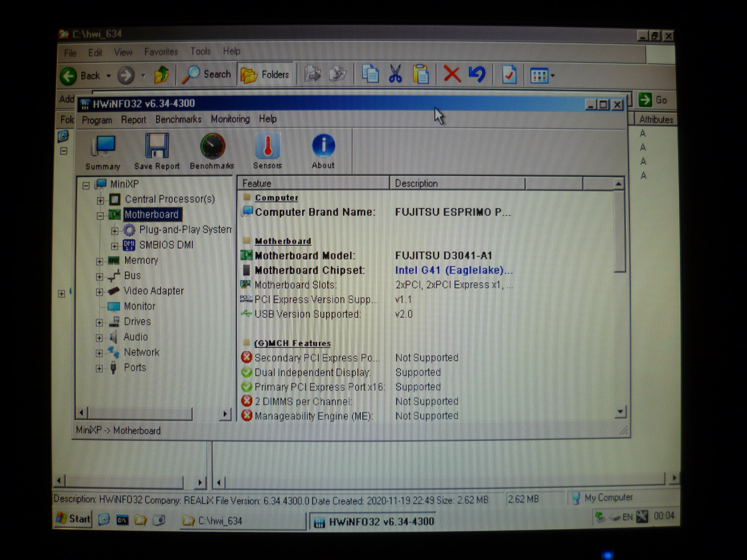The image size is (747, 560).
Task: Open the Explorer Favorites menu
Action: pyautogui.click(x=161, y=52)
